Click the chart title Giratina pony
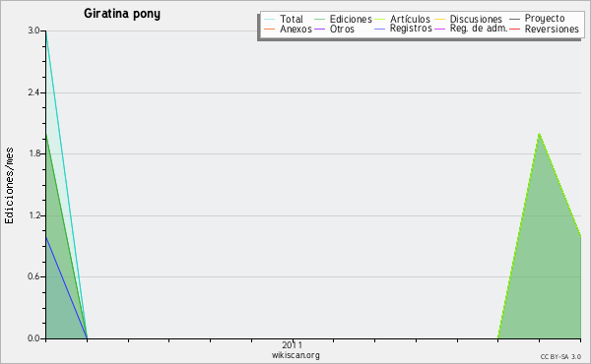Viewport: 591px width, 364px height. (122, 14)
